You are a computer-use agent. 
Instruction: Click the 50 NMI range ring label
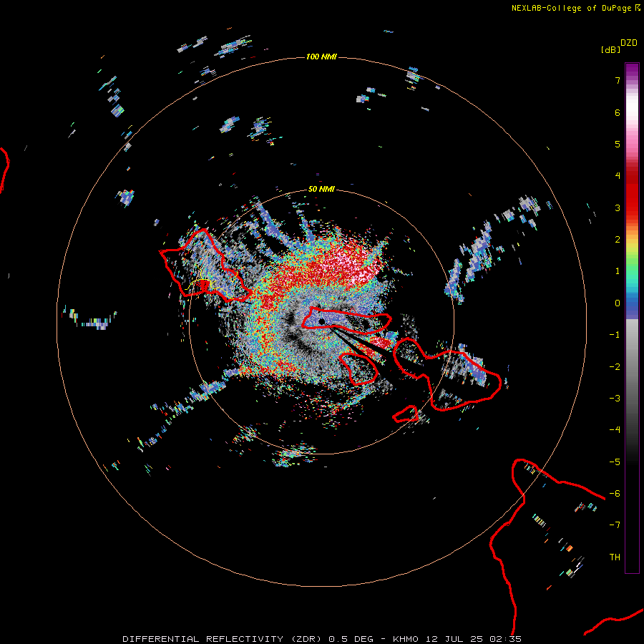(321, 189)
